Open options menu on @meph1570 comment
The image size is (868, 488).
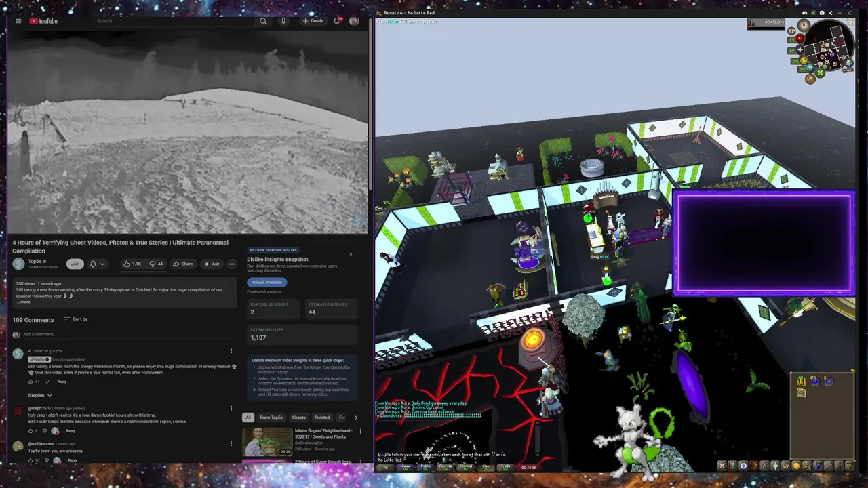[231, 408]
